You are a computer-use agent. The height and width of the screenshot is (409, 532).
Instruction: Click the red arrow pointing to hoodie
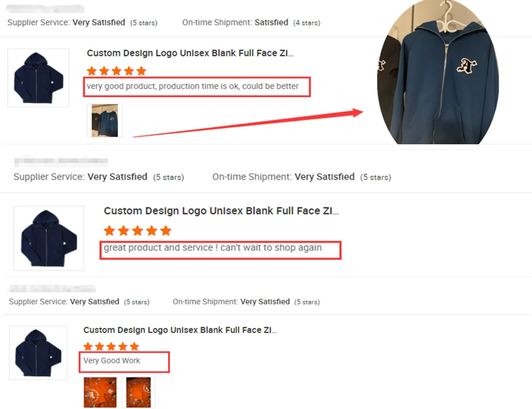click(x=248, y=123)
